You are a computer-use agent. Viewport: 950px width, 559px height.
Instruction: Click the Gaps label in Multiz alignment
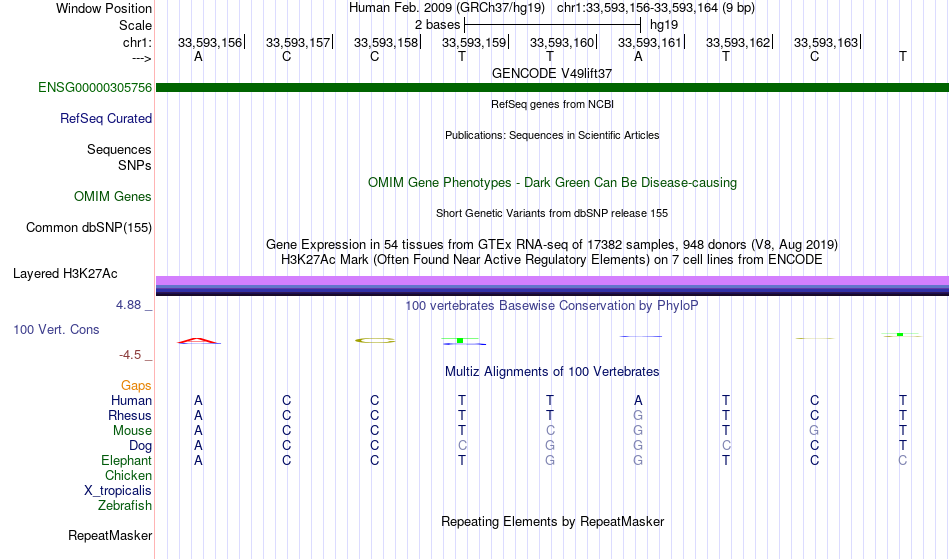136,385
